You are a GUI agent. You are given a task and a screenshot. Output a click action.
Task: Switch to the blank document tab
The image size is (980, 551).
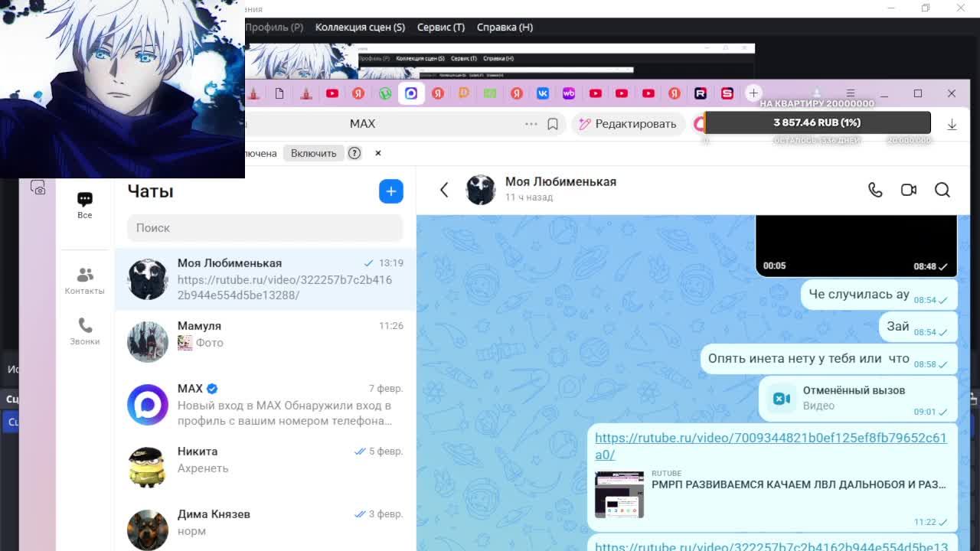click(x=279, y=93)
